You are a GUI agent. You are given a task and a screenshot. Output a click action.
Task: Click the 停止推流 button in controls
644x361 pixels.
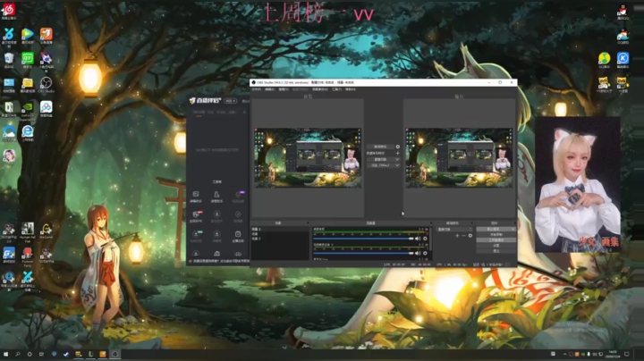(x=493, y=230)
